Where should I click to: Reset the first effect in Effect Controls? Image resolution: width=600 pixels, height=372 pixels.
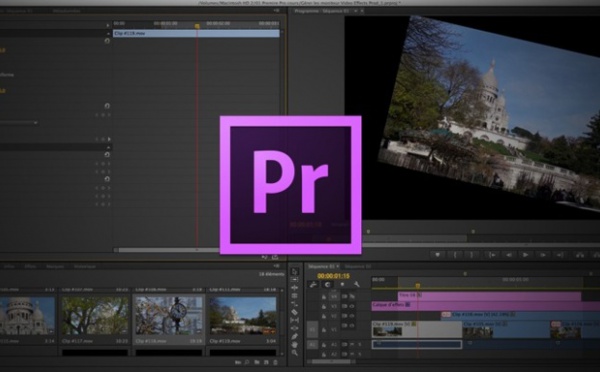(x=107, y=41)
